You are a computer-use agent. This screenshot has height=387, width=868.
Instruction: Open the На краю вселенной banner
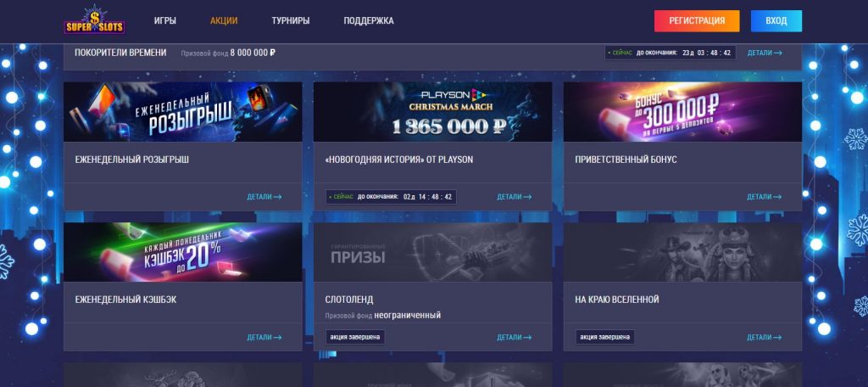[x=682, y=252]
